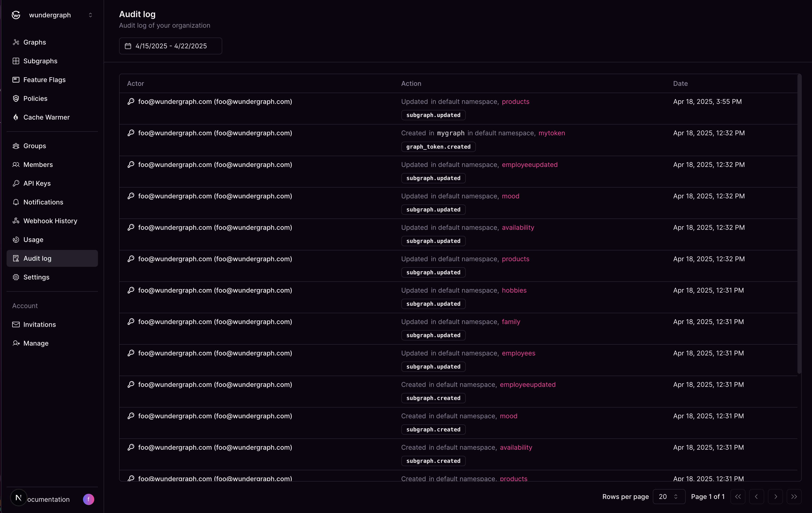Viewport: 812px width, 513px height.
Task: Click key icon in the family row
Action: click(x=131, y=321)
